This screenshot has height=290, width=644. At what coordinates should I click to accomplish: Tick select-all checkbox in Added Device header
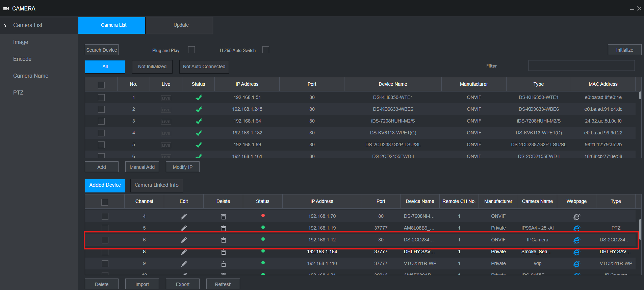coord(105,202)
